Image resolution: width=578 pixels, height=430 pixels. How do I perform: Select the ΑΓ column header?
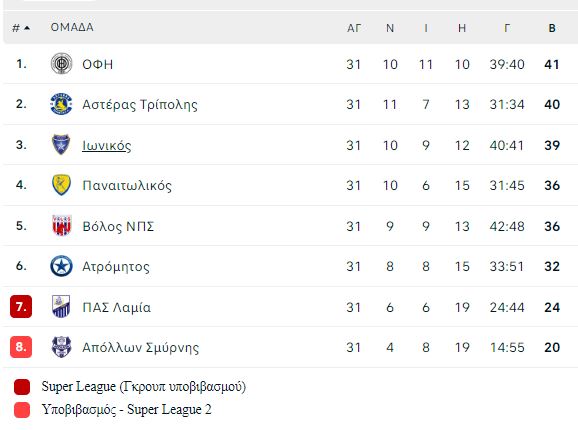click(x=354, y=28)
